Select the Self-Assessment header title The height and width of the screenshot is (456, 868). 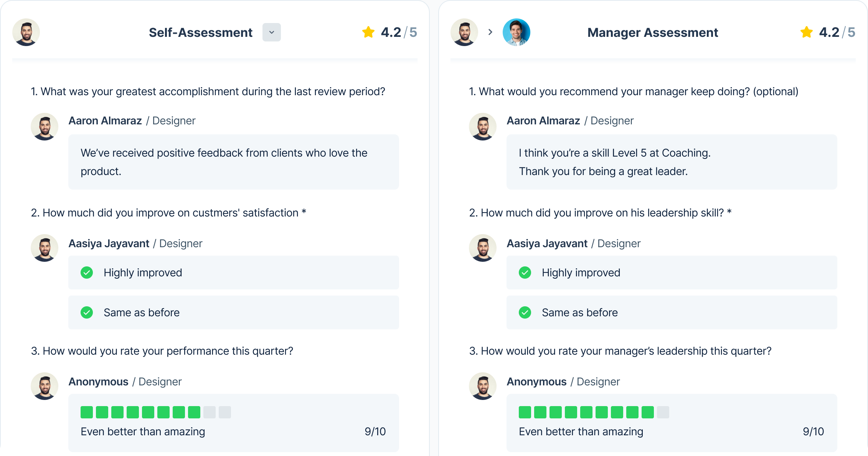[201, 32]
